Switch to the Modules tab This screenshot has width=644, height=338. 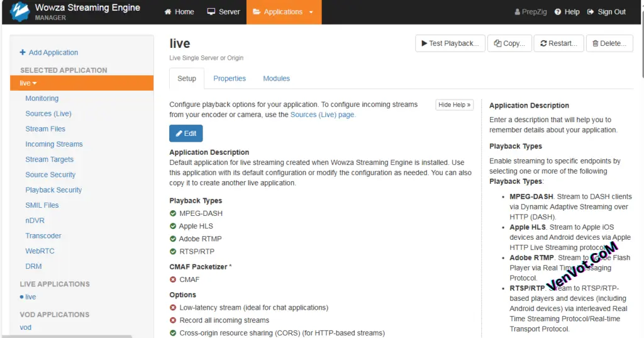pyautogui.click(x=277, y=79)
